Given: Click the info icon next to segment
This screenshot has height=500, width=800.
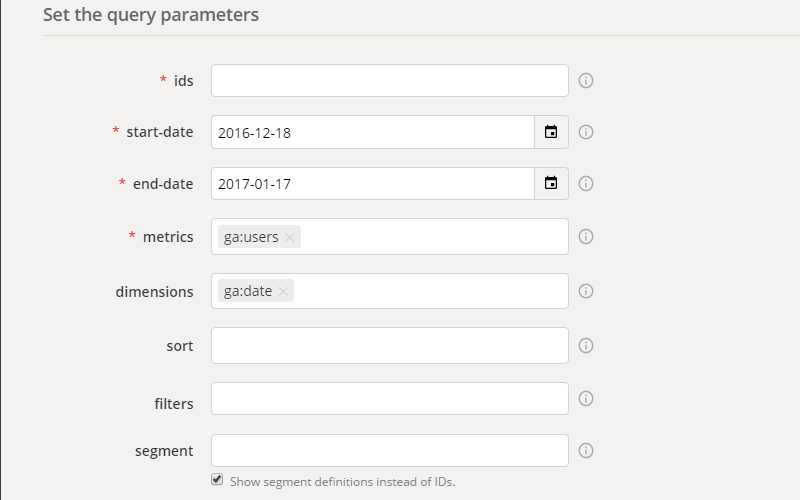Looking at the screenshot, I should (x=586, y=450).
